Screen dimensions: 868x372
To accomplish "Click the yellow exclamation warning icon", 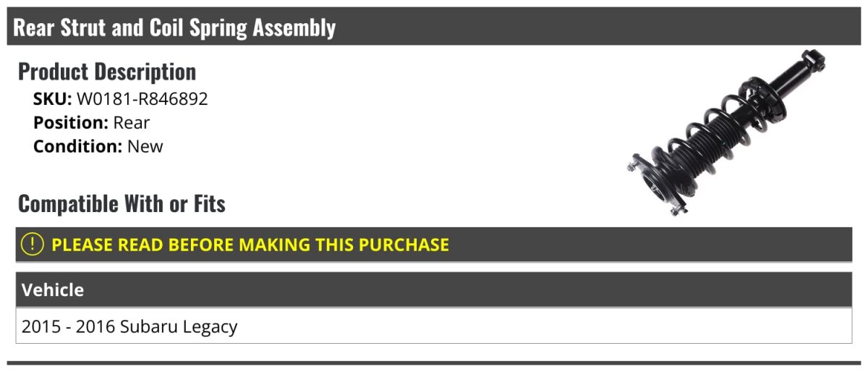I will pyautogui.click(x=33, y=245).
